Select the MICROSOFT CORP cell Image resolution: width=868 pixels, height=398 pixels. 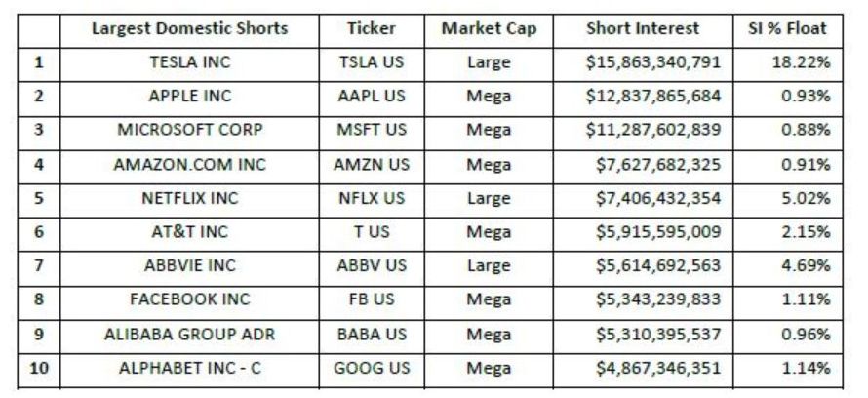(x=189, y=132)
